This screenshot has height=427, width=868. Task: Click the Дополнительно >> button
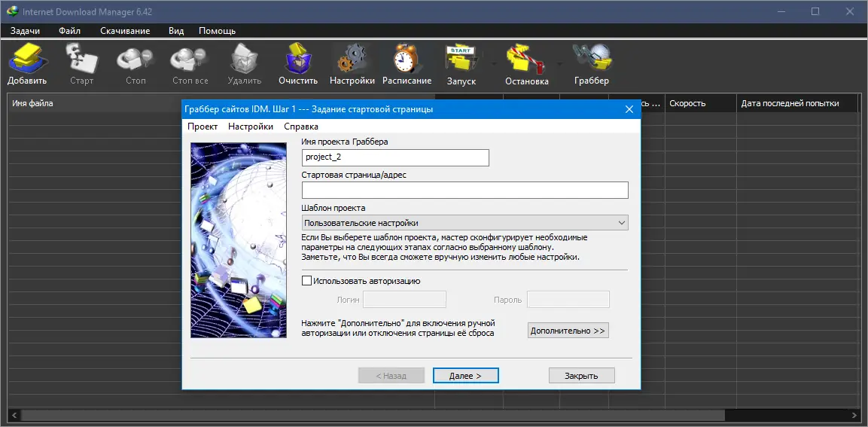(568, 331)
